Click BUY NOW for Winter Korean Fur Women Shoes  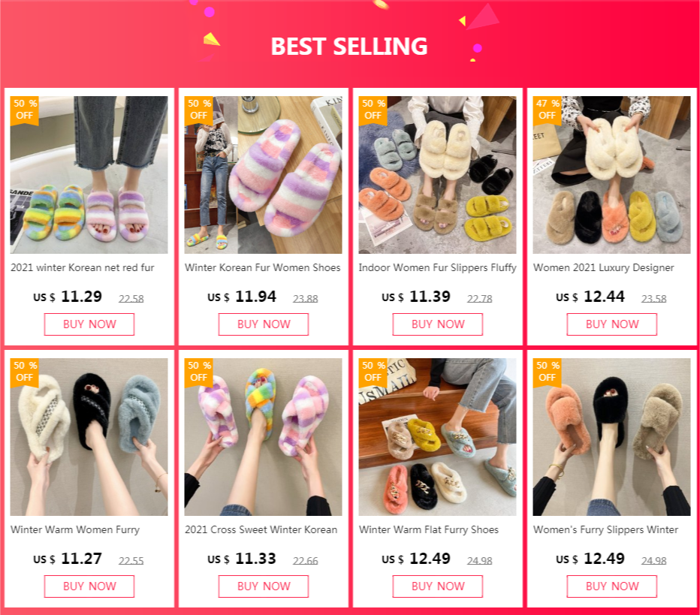tap(264, 324)
